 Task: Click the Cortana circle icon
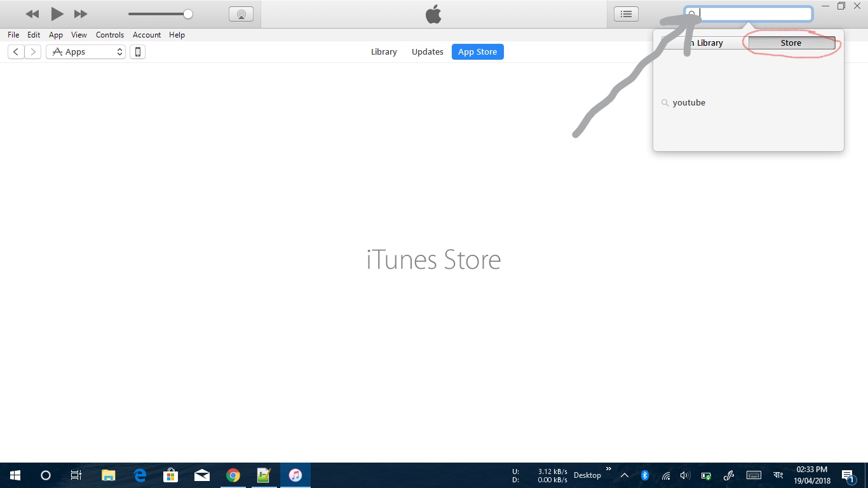pos(45,475)
